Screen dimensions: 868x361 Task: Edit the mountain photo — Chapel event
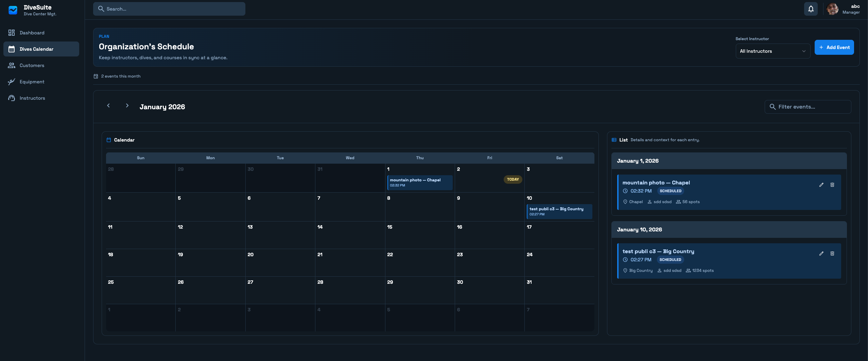coord(821,185)
